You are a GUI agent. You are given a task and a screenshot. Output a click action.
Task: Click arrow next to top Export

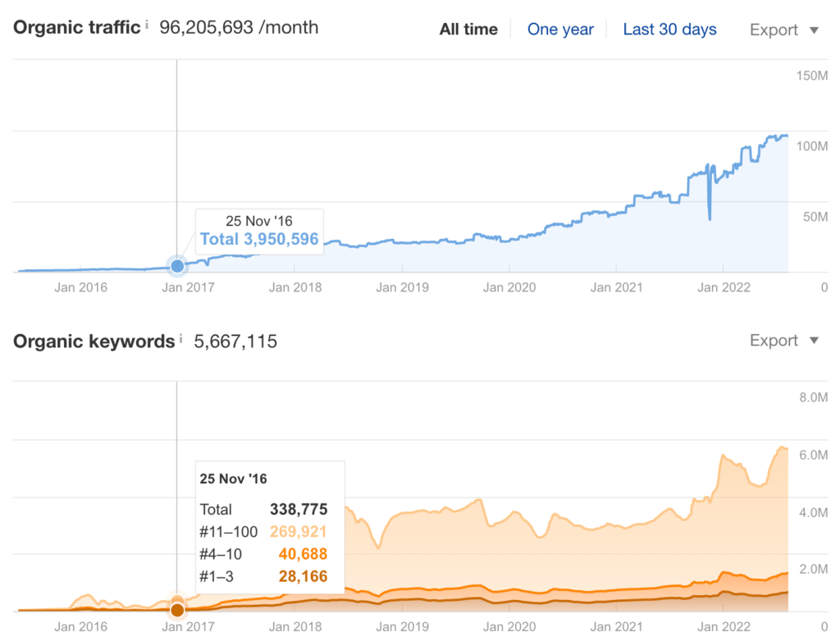coord(814,30)
